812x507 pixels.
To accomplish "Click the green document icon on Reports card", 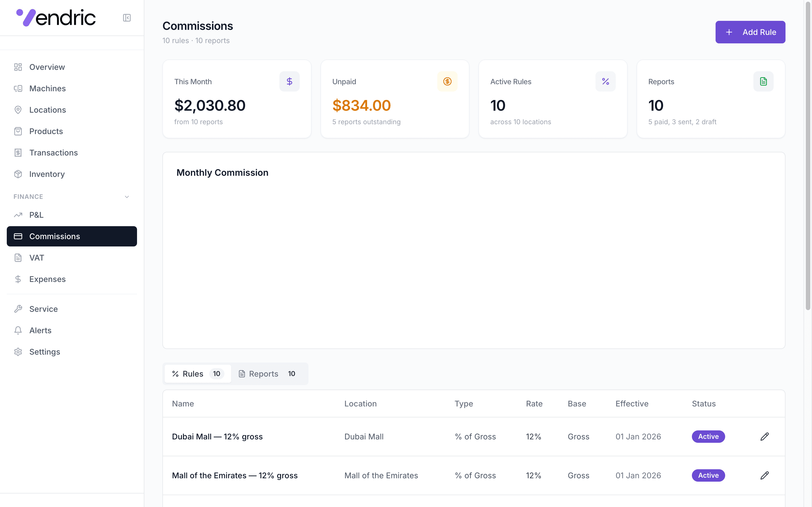I will pos(763,81).
